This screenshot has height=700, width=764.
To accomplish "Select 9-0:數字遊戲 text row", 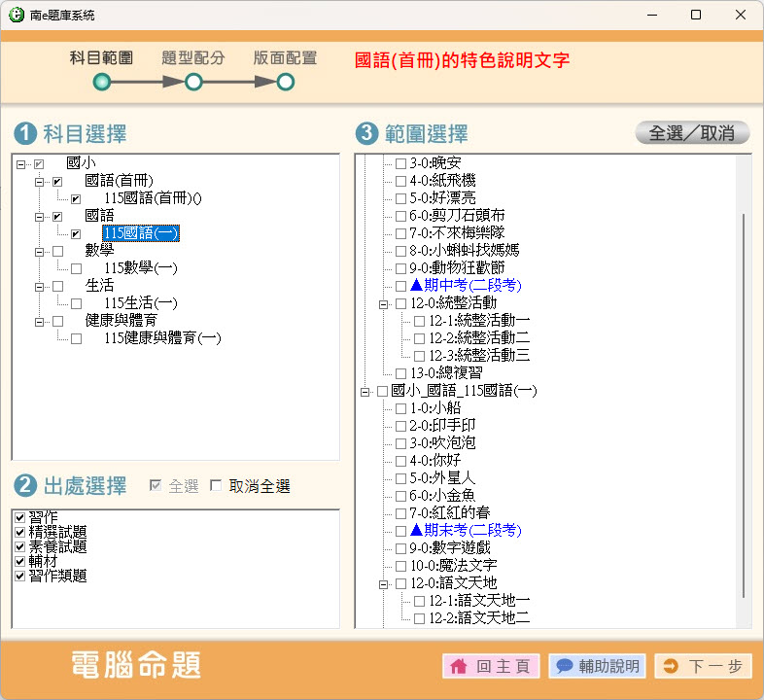I will 450,548.
